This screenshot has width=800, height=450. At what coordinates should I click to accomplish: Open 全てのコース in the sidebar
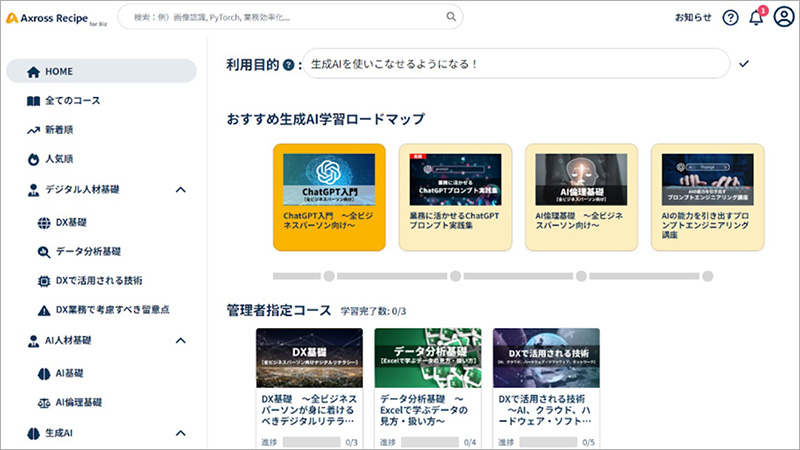coord(72,100)
